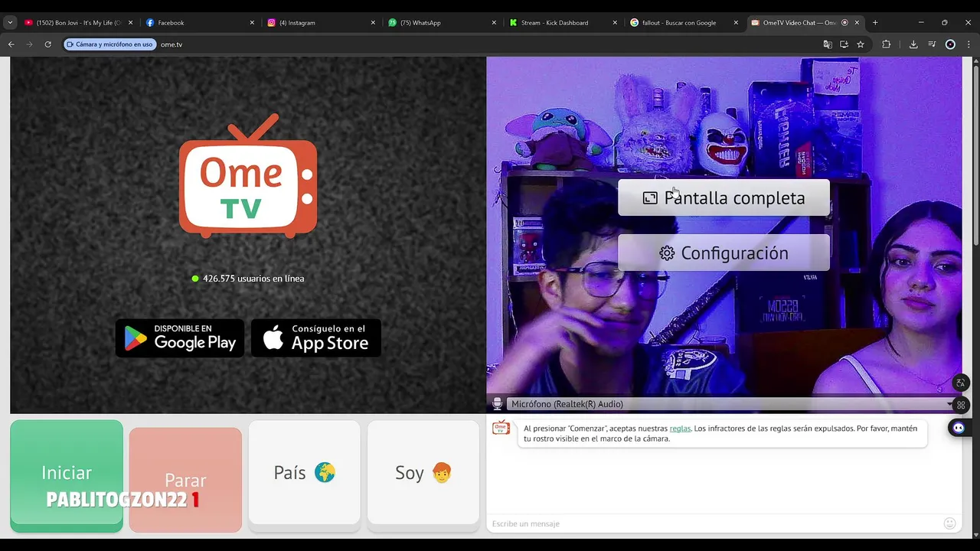980x551 pixels.
Task: Click the Google Translate icon in address bar
Action: coord(828,44)
